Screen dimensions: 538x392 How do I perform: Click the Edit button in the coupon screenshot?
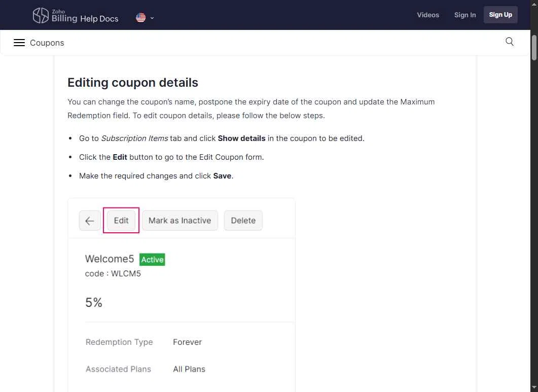tap(121, 221)
